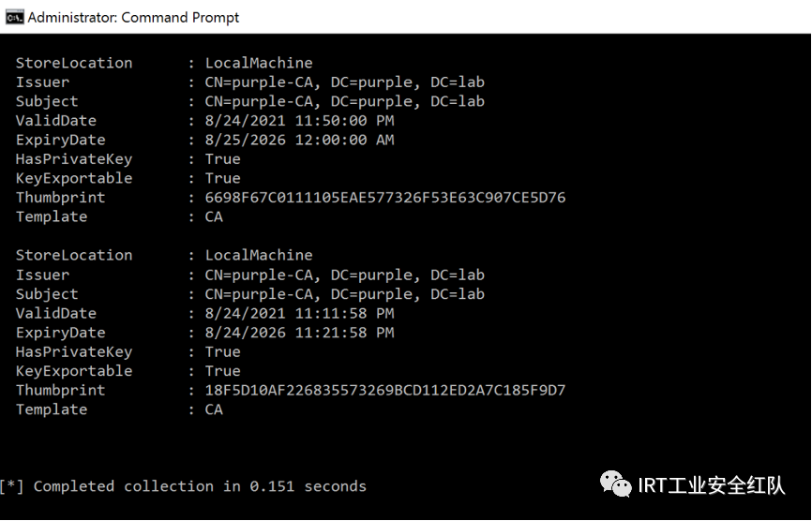Click the first StoreLocation LocalMachine value
The image size is (812, 521).
[259, 63]
